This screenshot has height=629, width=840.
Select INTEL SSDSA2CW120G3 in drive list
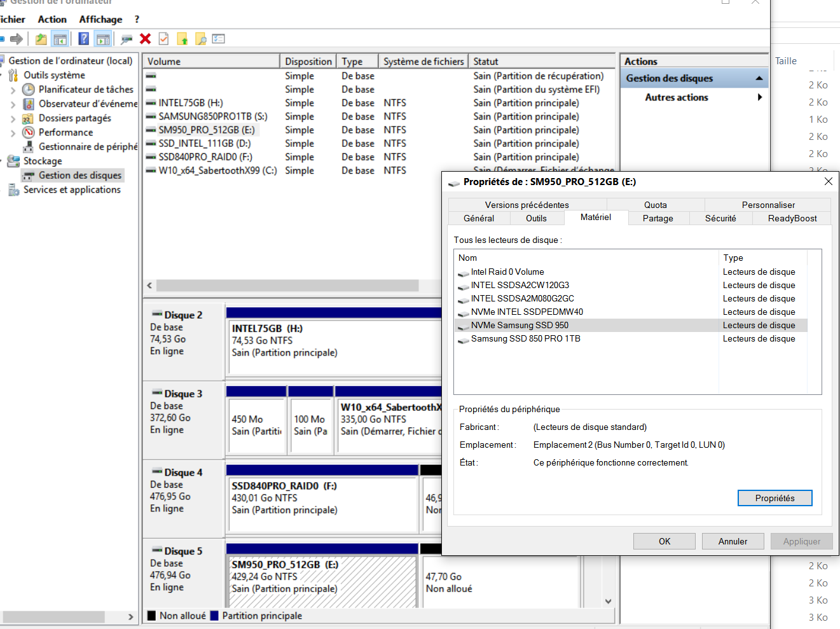pyautogui.click(x=520, y=286)
